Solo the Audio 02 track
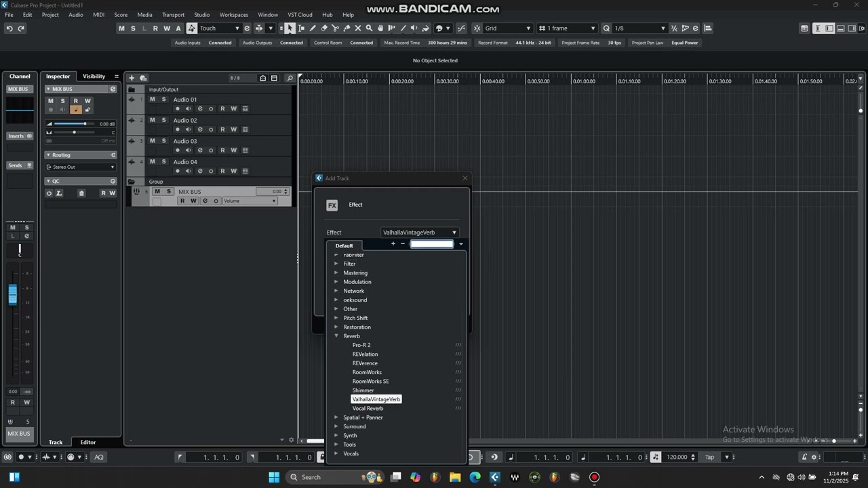This screenshot has width=868, height=488. point(163,120)
